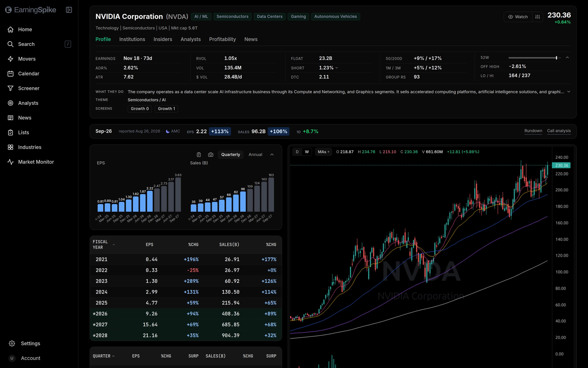This screenshot has width=588, height=368.
Task: Open News sidebar icon
Action: click(10, 118)
